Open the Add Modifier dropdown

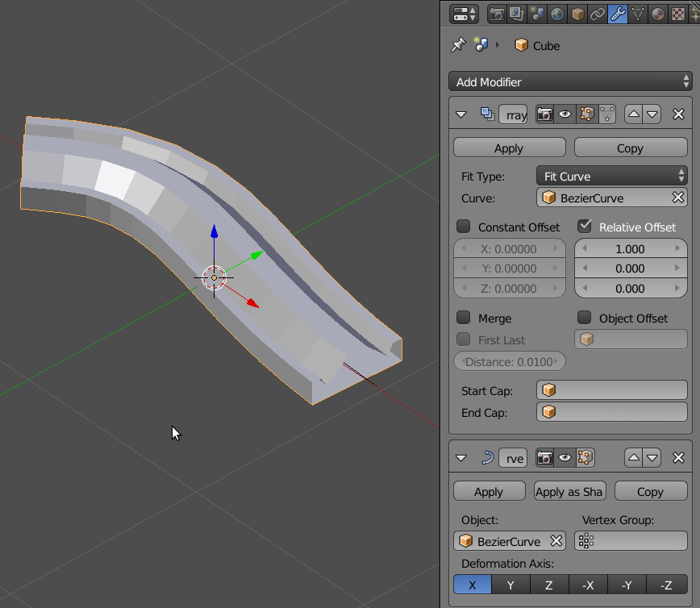570,81
